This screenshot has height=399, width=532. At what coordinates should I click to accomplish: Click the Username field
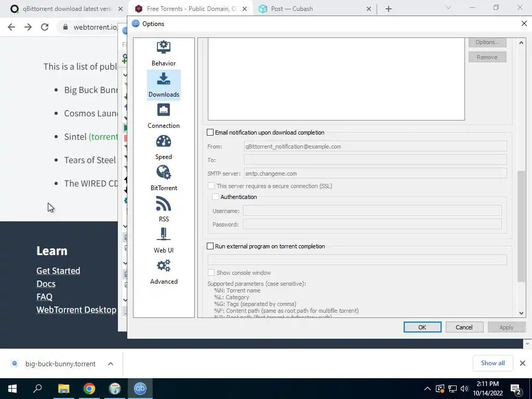click(372, 211)
